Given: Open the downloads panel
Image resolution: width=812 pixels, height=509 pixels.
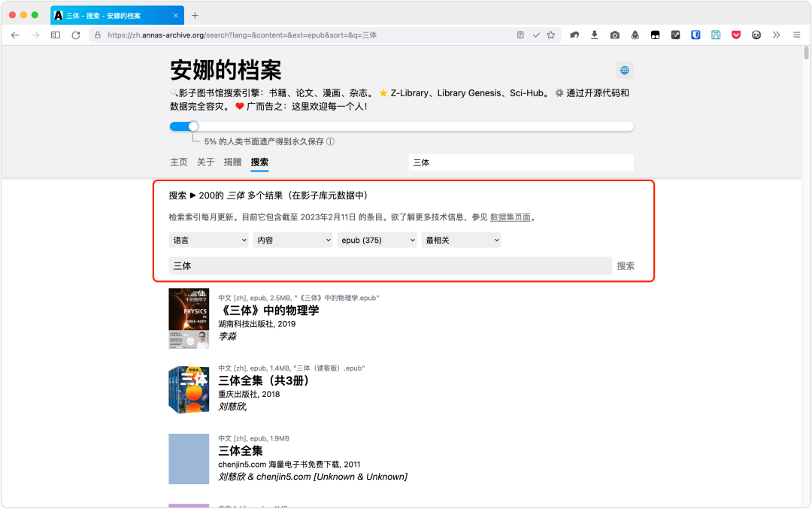Looking at the screenshot, I should tap(595, 35).
